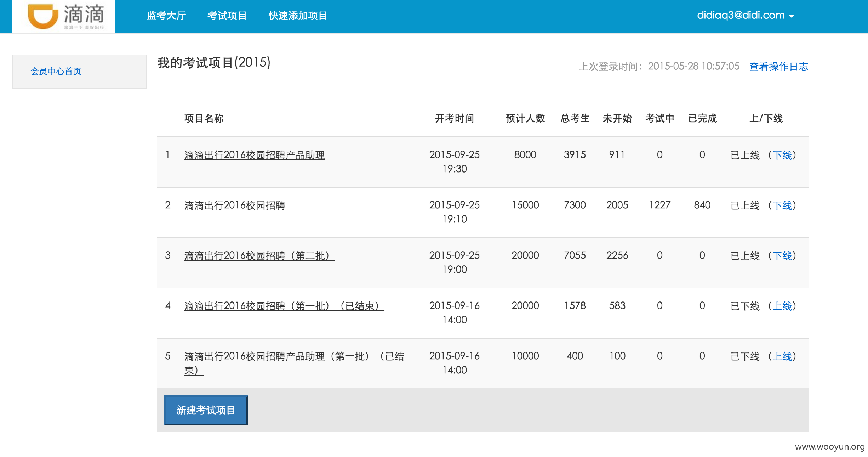Select the 我的考试项目(2015) heading tab
The height and width of the screenshot is (457, 868).
click(214, 63)
